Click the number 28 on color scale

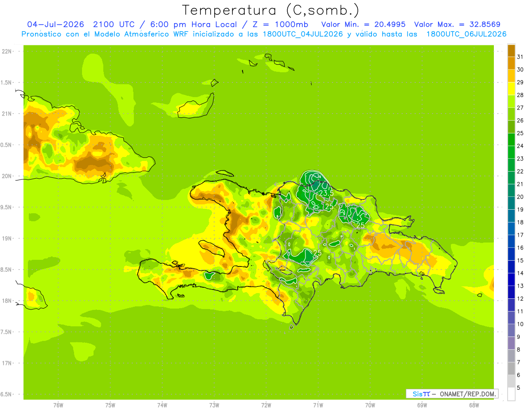coord(520,95)
